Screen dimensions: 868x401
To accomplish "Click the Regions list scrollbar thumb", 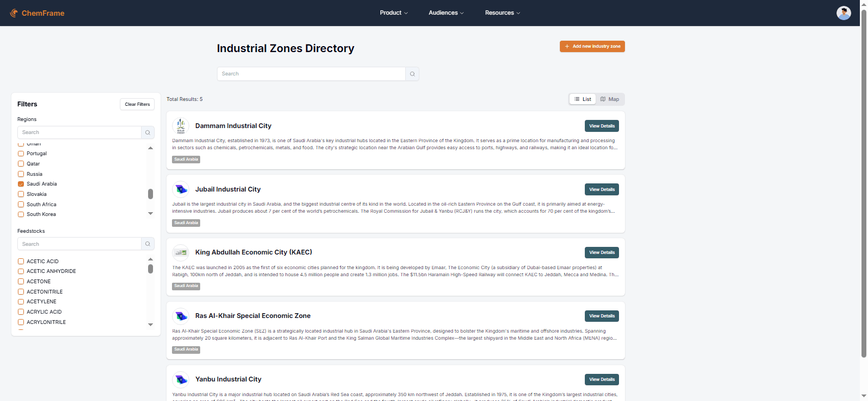I will click(x=150, y=194).
